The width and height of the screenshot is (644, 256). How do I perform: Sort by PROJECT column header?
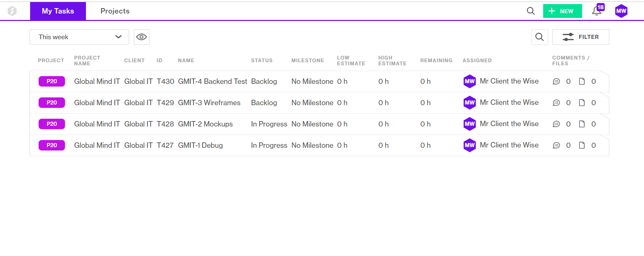pos(51,61)
